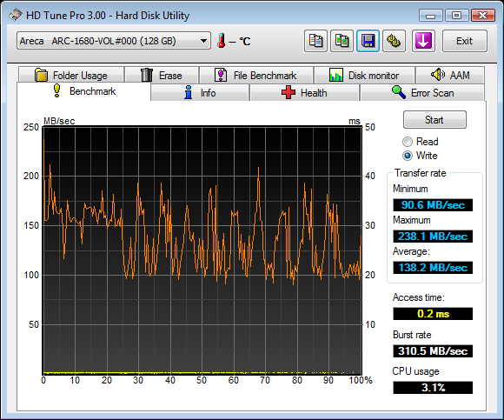Screen dimensions: 504x420
Task: Open the Areca ARC-1680 drive dropdown
Action: pos(114,41)
